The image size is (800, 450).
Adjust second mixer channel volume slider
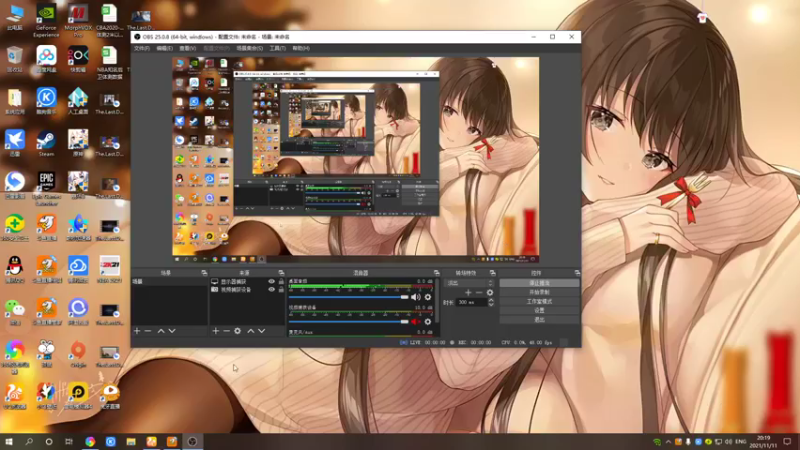[348, 321]
